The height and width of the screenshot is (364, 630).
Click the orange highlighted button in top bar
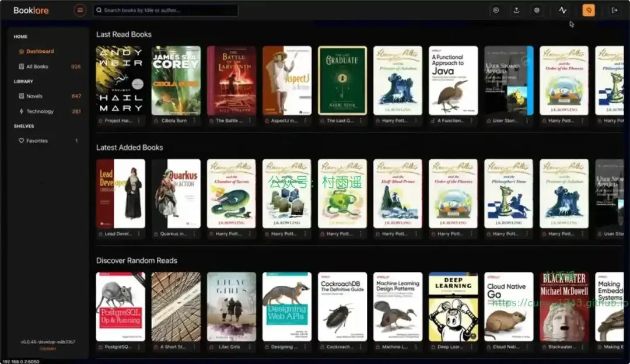[589, 10]
